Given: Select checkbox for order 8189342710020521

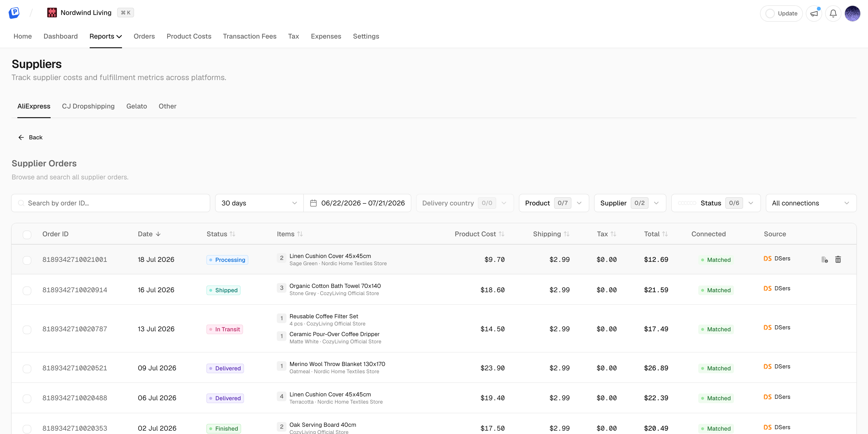Looking at the screenshot, I should point(27,369).
